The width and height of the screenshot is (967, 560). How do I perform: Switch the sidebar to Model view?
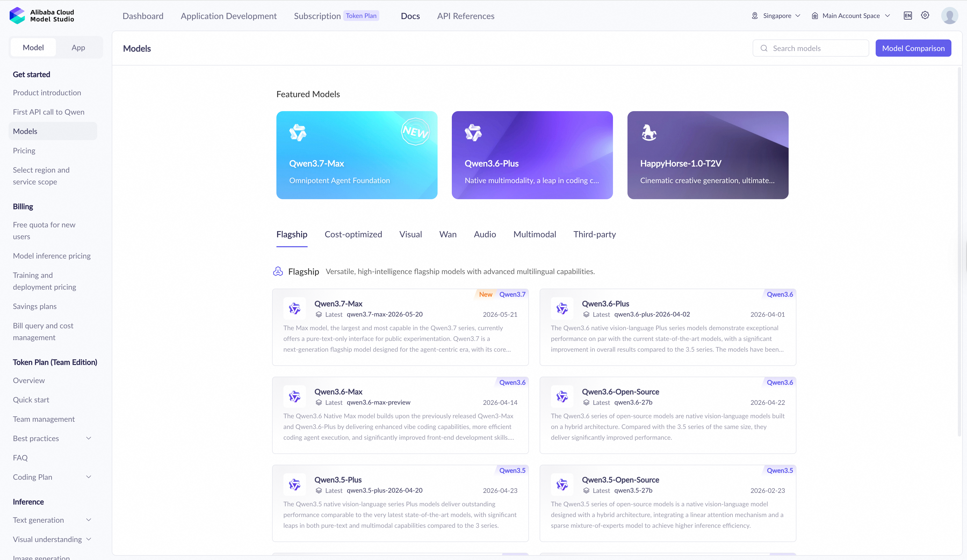click(x=33, y=48)
